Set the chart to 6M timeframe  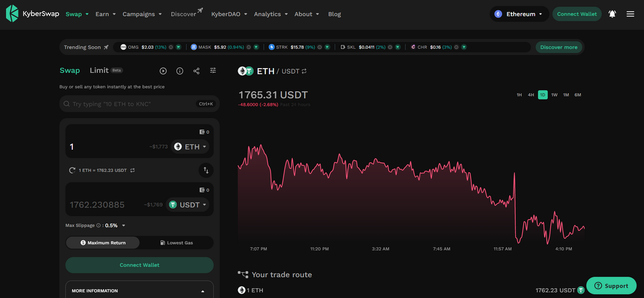point(578,95)
